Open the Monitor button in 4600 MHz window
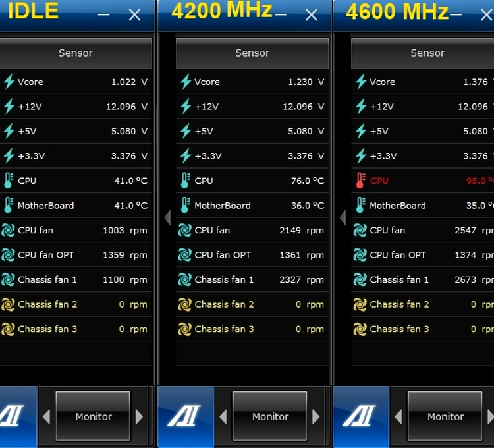Viewport: 494px width, 448px height. tap(445, 416)
